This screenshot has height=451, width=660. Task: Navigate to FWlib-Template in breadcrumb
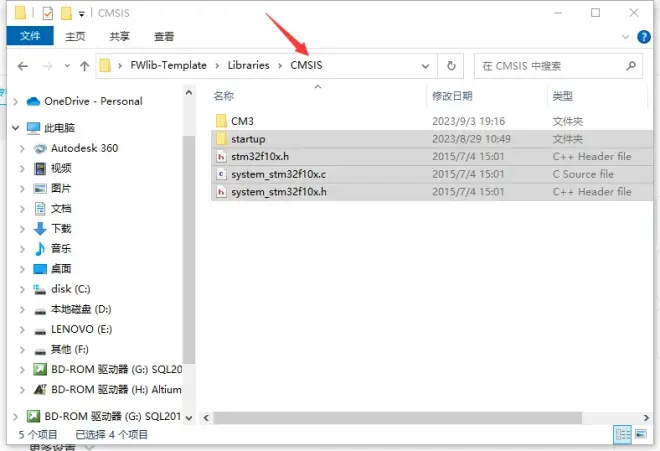(168, 65)
